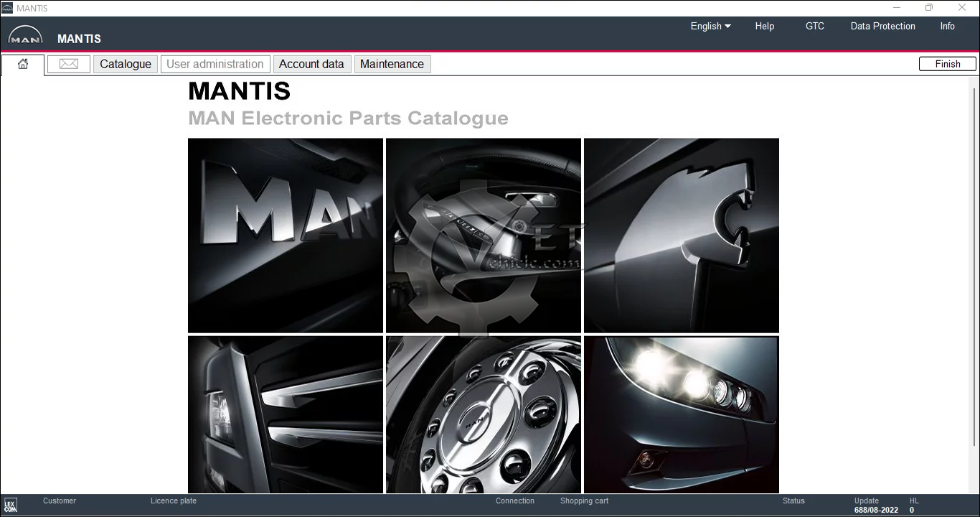Click the Shopping cart status entry

pos(585,501)
